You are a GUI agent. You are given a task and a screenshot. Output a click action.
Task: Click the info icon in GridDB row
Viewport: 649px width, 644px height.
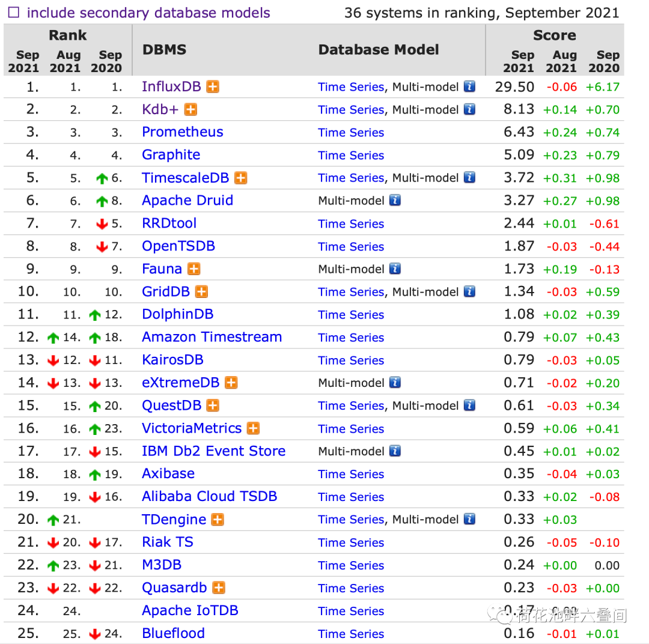[x=469, y=291]
